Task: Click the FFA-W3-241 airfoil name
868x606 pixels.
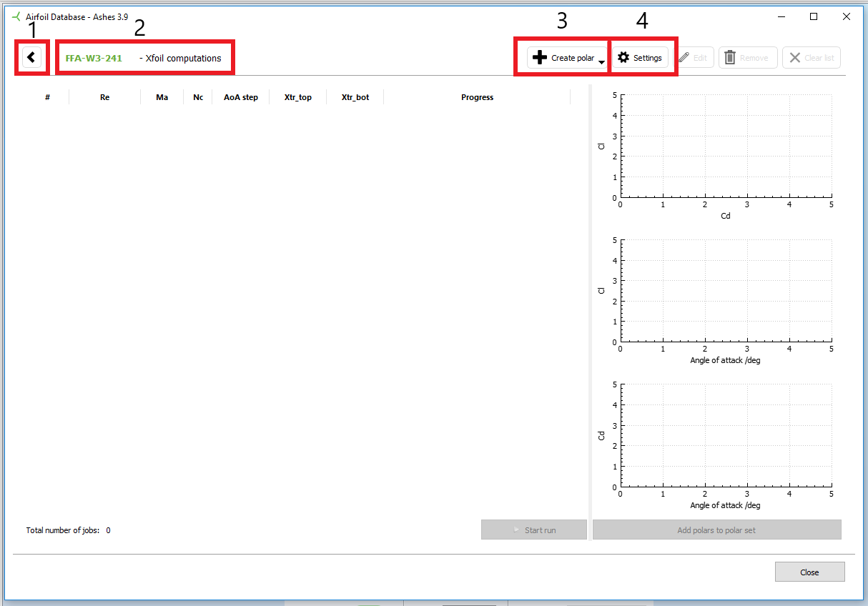Action: [94, 58]
